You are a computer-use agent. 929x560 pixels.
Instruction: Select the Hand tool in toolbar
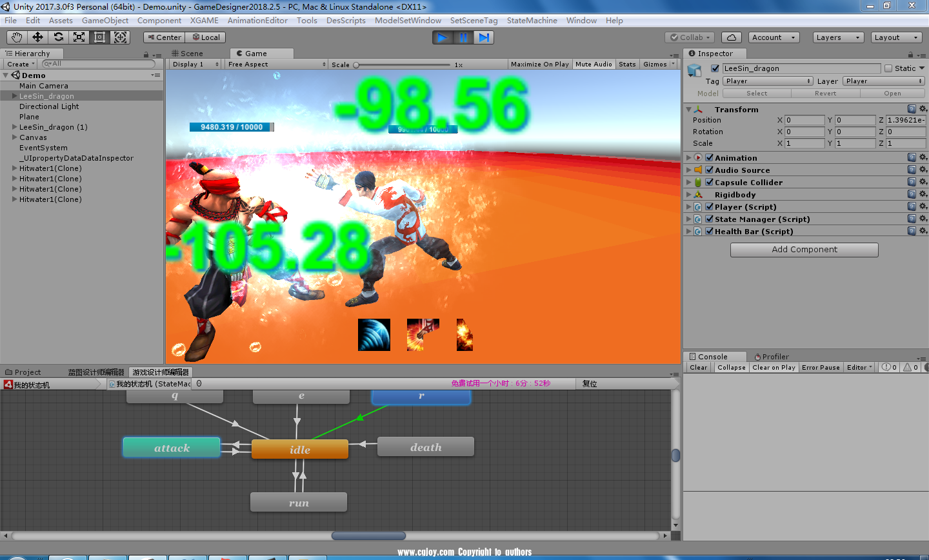click(17, 37)
